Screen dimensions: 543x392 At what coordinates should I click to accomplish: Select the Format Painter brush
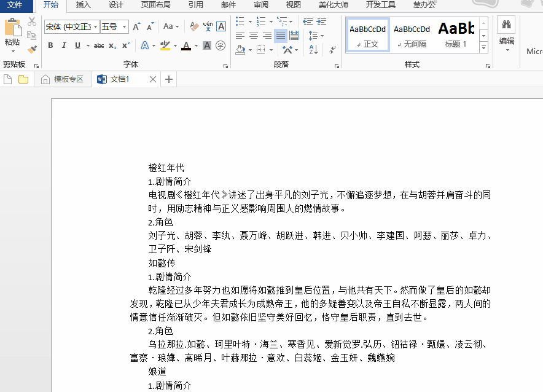[x=32, y=49]
